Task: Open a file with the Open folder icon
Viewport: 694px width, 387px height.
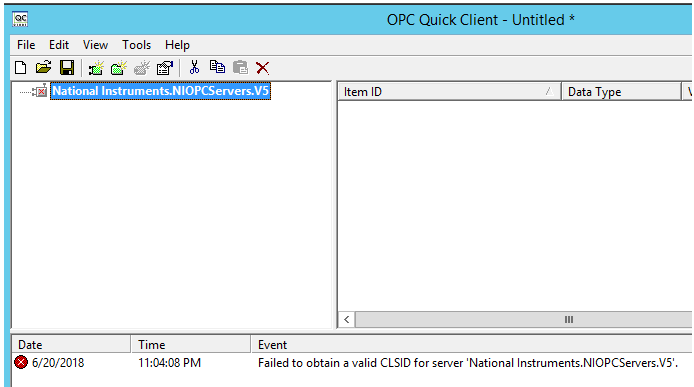Action: [43, 68]
